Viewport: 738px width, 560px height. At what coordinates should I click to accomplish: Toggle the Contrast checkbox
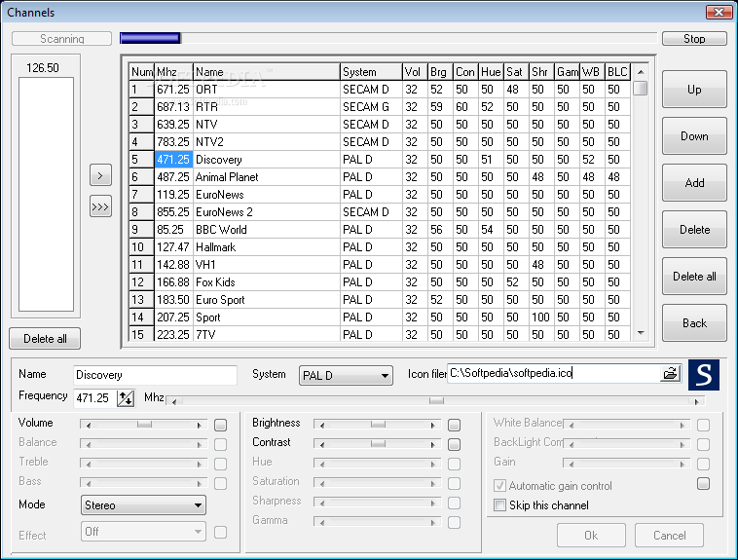coord(454,445)
